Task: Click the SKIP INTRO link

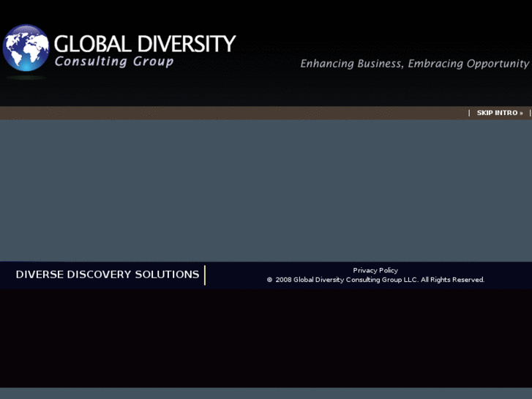Action: 500,113
